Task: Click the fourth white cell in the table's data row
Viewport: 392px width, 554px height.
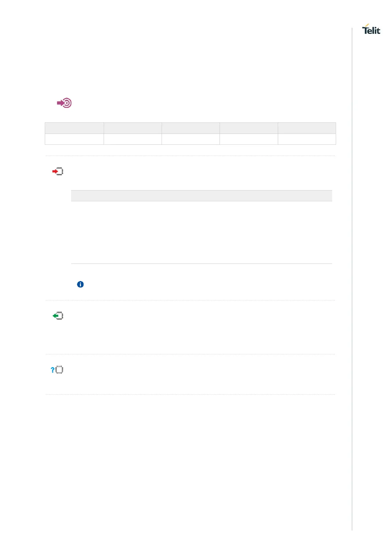Action: tap(248, 139)
